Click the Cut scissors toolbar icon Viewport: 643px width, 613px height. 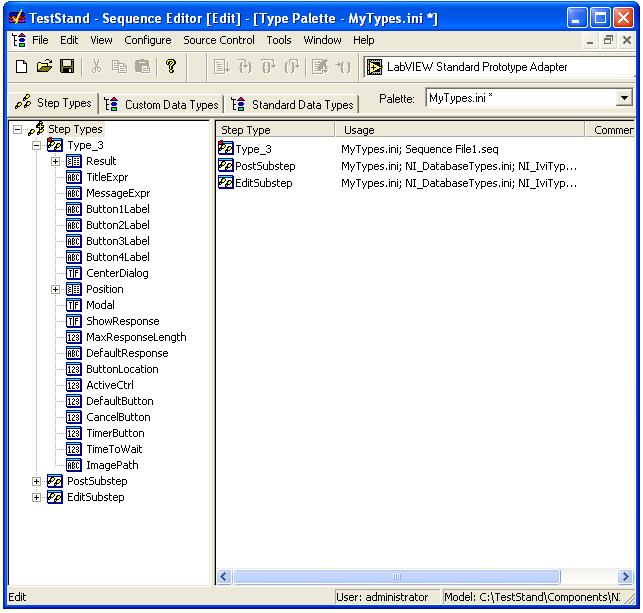[x=96, y=66]
